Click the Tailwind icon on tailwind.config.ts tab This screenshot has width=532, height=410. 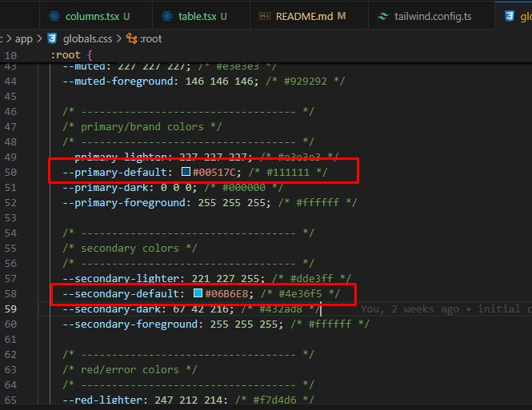382,16
